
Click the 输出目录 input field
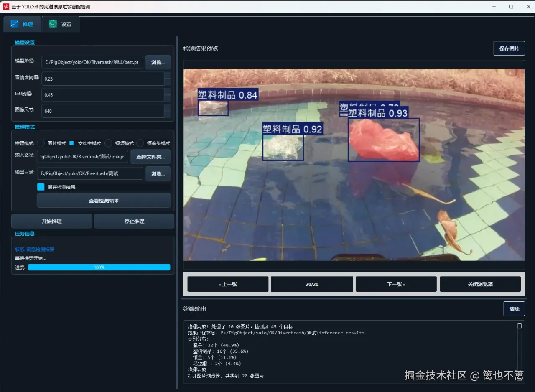click(90, 173)
